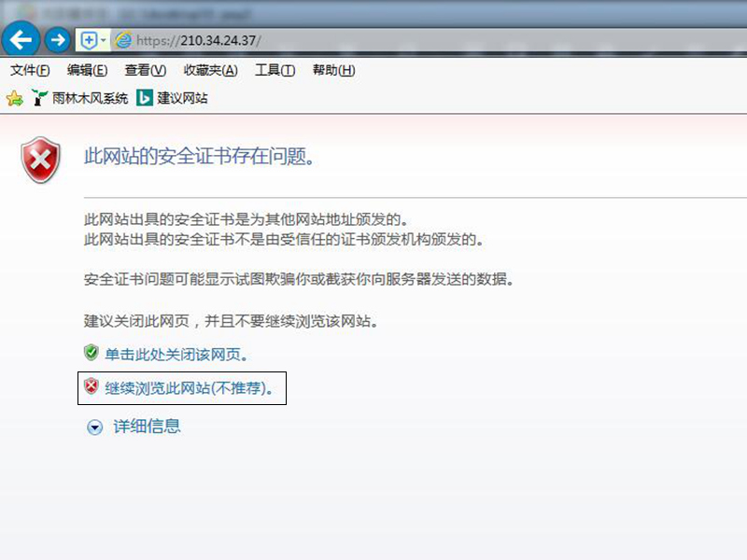747x560 pixels.
Task: Open the dropdown arrow beside the address bar shield
Action: 103,40
